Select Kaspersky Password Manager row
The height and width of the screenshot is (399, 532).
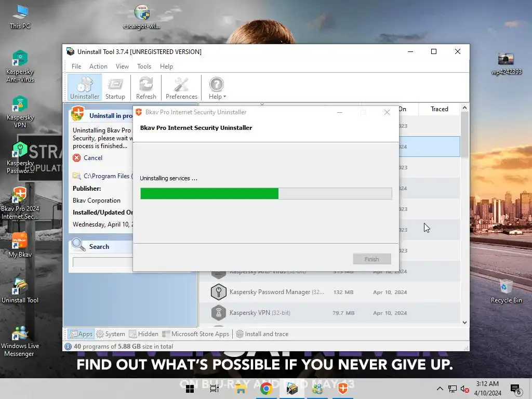(329, 292)
